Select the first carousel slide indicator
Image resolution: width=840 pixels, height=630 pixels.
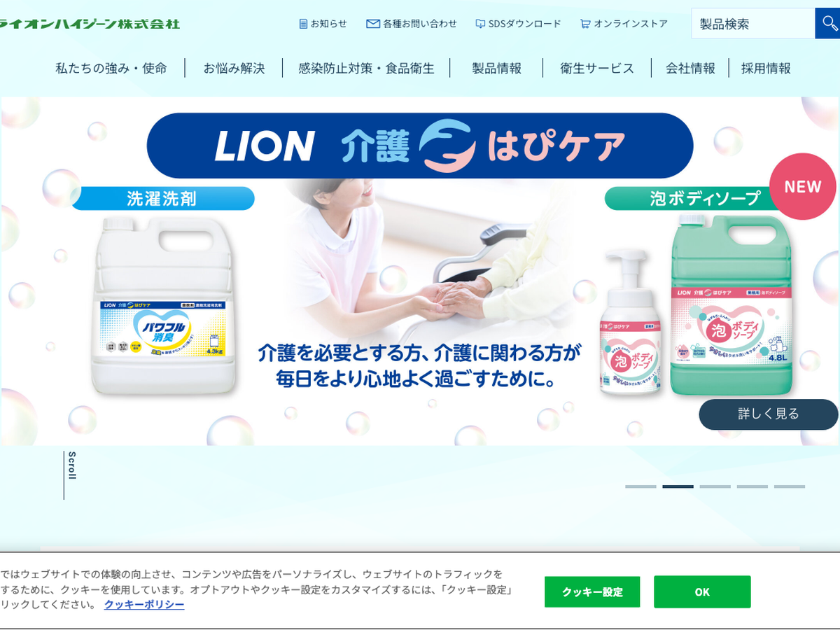pyautogui.click(x=640, y=486)
